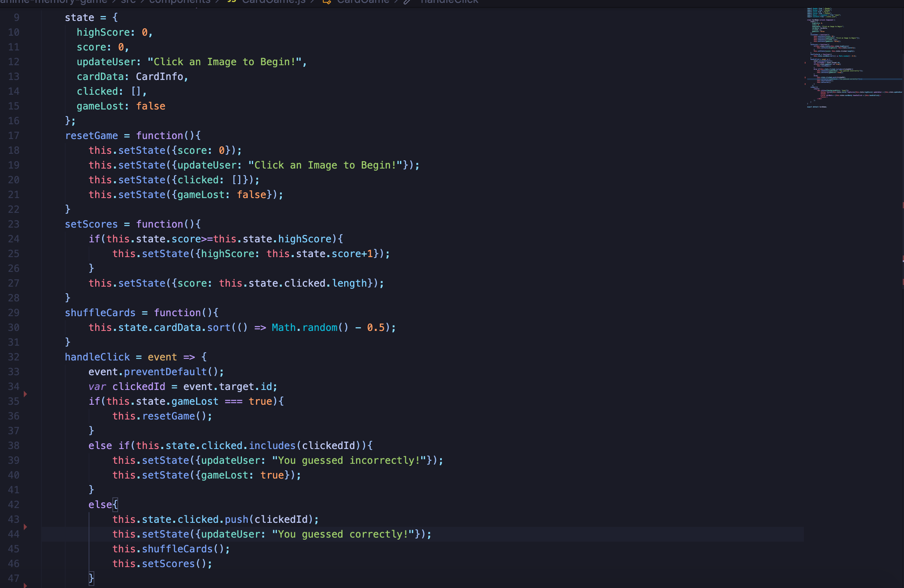
Task: Click the CardGame class symbol icon
Action: click(x=327, y=2)
